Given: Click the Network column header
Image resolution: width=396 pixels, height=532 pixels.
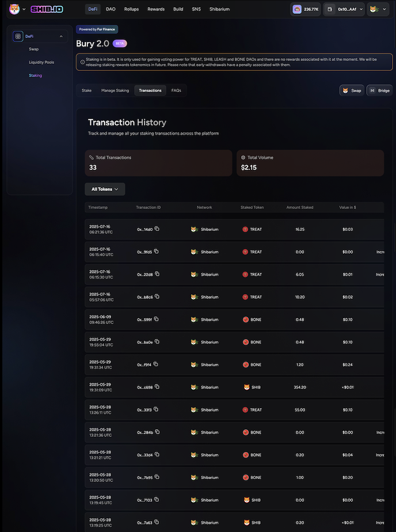Looking at the screenshot, I should click(x=204, y=207).
